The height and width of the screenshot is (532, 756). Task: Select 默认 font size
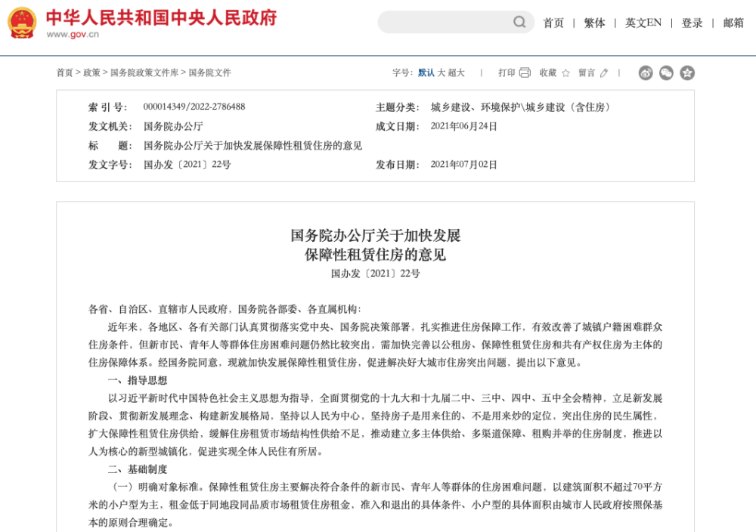(x=426, y=73)
